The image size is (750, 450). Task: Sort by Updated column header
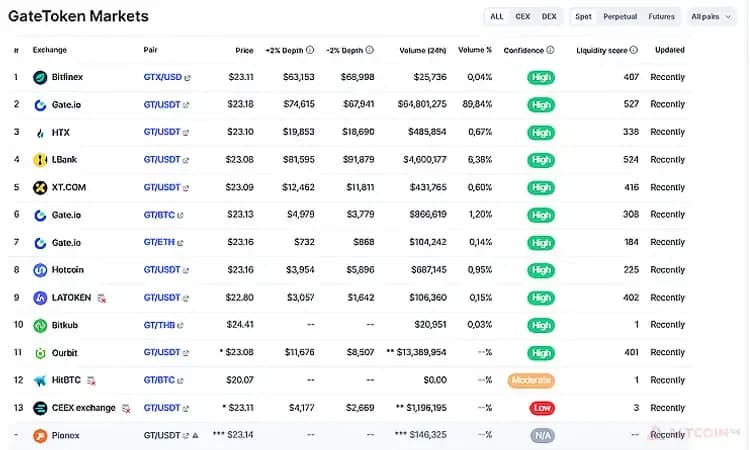[670, 50]
